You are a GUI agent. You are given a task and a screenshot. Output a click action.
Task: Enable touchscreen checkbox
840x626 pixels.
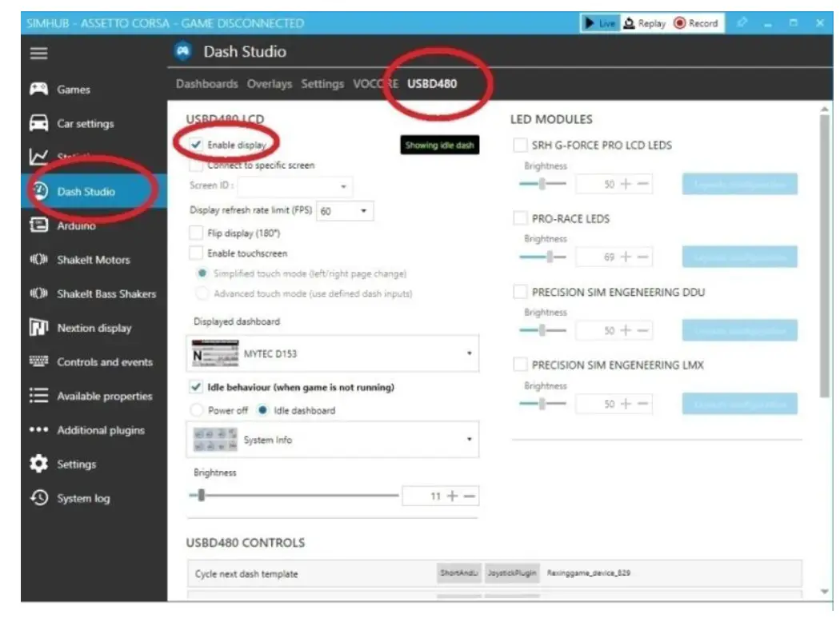click(x=196, y=253)
